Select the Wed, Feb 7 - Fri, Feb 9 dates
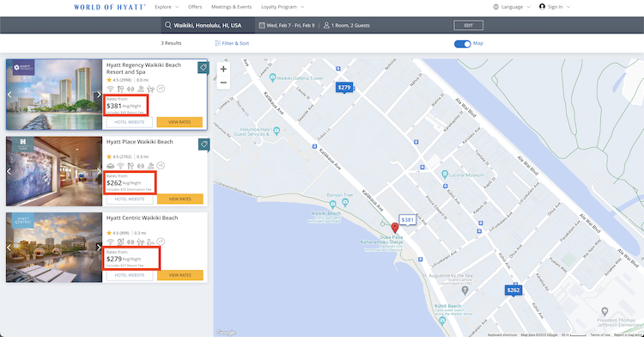 pos(290,26)
